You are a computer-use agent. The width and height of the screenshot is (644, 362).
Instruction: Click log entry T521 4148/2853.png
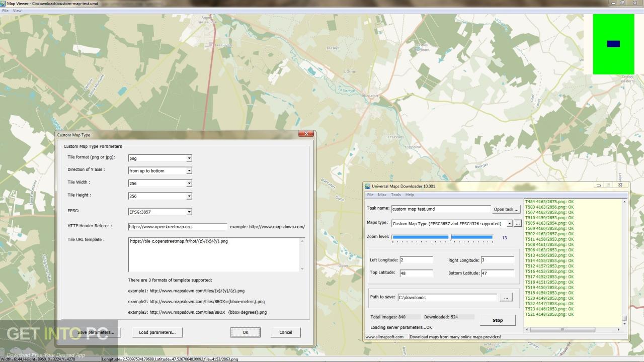pyautogui.click(x=549, y=314)
